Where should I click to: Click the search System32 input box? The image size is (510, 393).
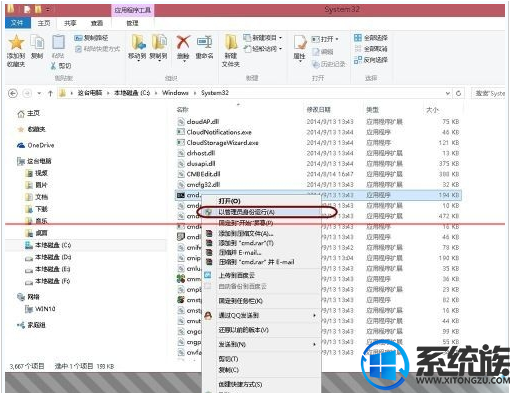point(489,94)
